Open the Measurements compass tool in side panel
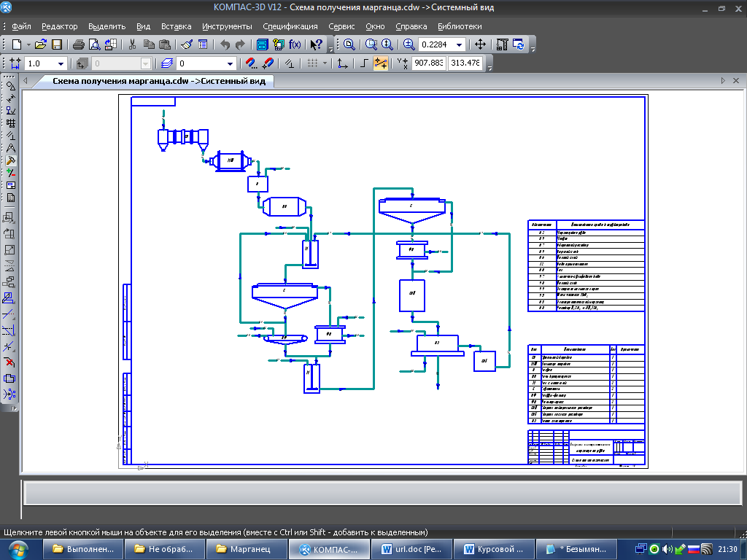This screenshot has height=560, width=747. point(10,148)
